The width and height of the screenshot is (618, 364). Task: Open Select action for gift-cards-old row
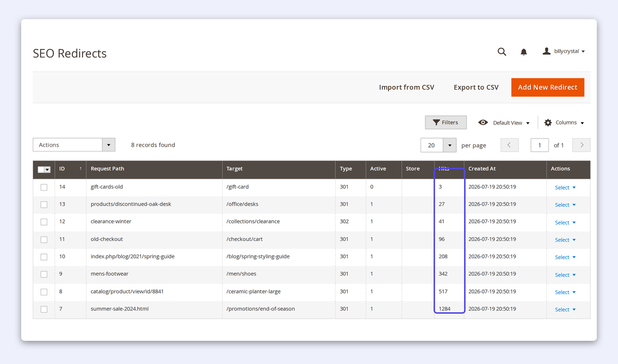(565, 187)
